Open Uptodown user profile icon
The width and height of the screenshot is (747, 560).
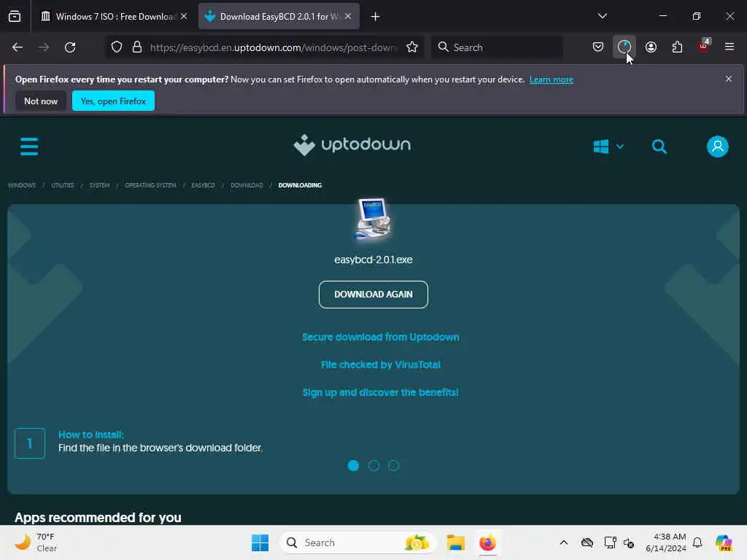tap(718, 146)
